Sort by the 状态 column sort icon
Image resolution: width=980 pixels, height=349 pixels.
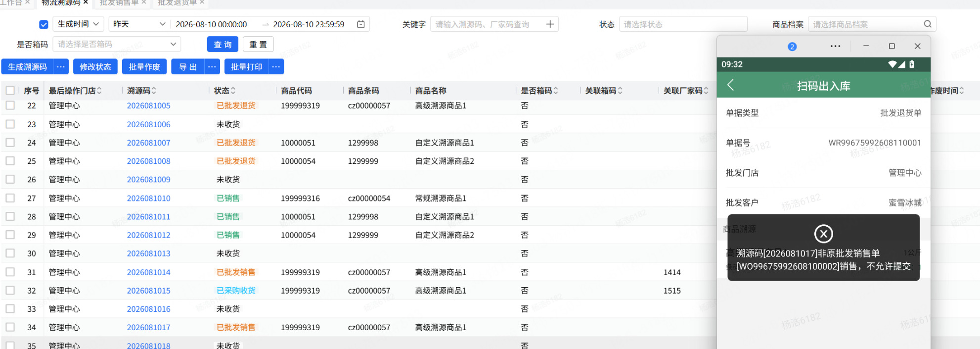tap(233, 91)
